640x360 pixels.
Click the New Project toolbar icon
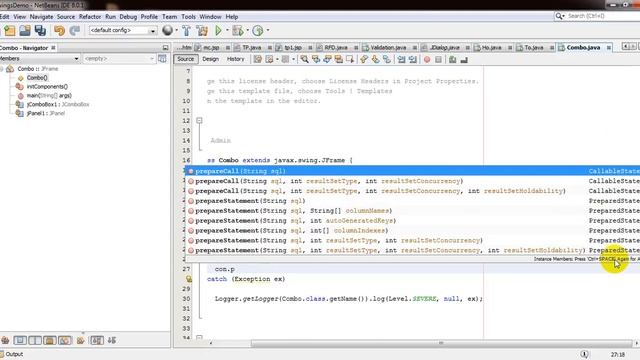coord(9,31)
